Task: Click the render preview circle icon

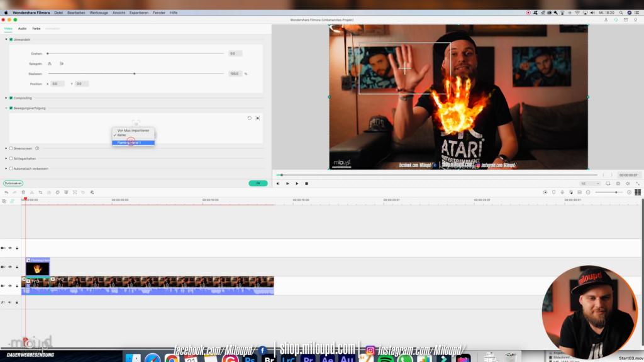Action: 545,192
